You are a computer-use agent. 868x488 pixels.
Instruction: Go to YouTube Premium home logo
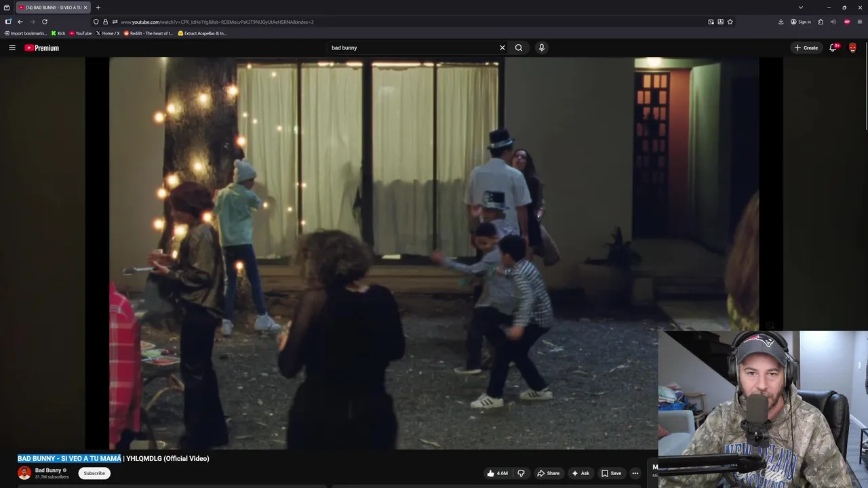(x=42, y=47)
